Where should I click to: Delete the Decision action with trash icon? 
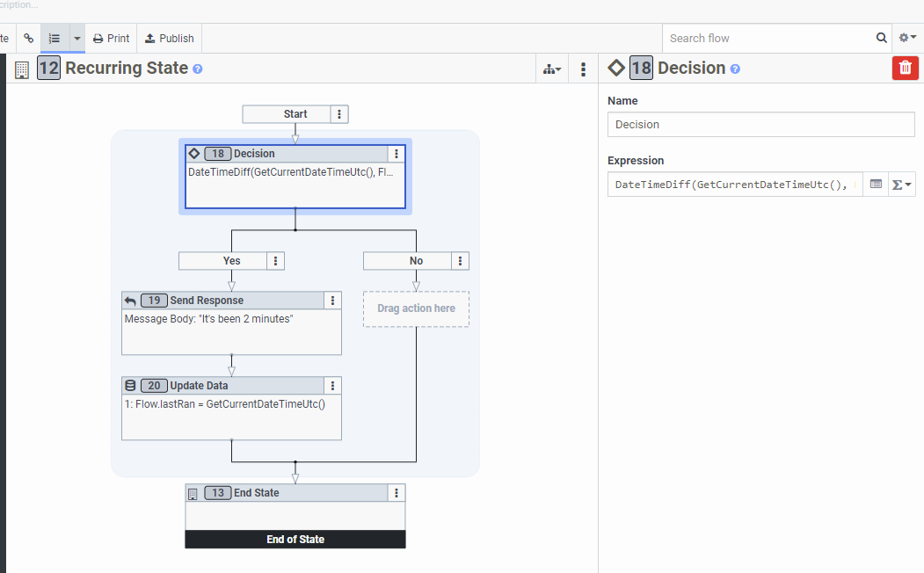[x=905, y=69]
